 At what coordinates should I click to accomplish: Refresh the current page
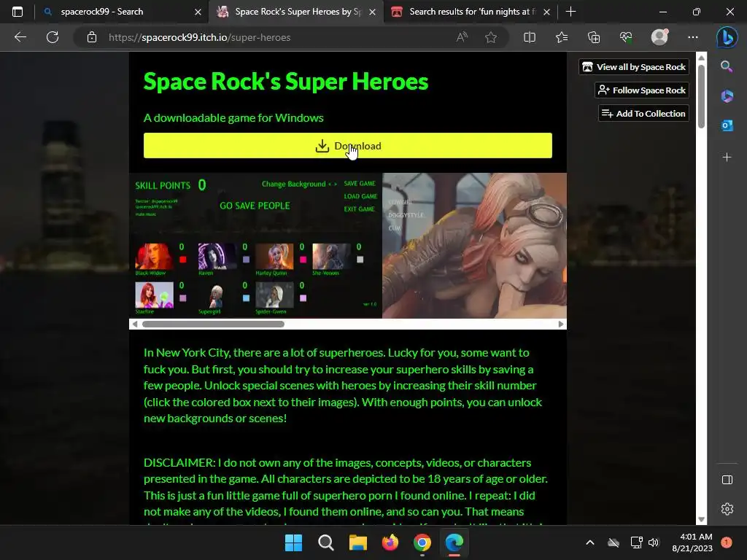[x=53, y=37]
